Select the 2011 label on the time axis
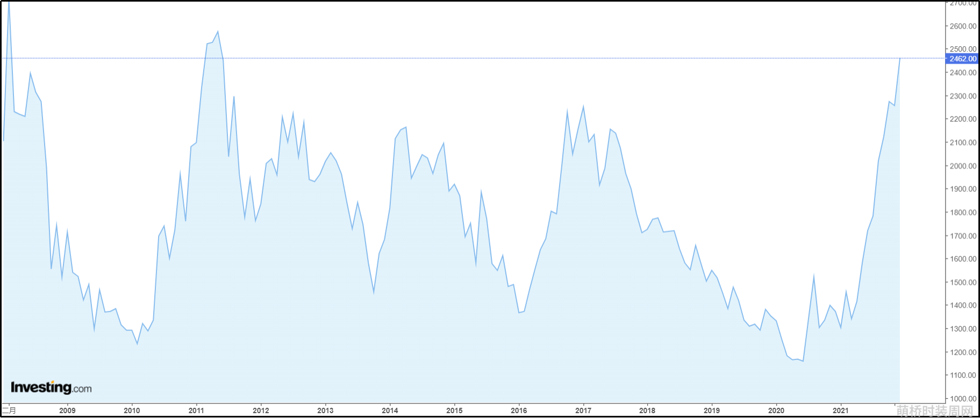This screenshot has width=980, height=418. pos(196,410)
